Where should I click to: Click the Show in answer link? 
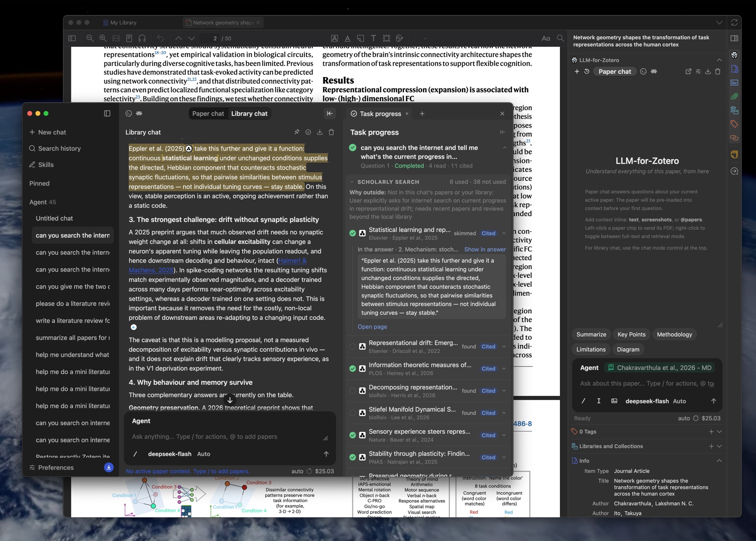[485, 249]
